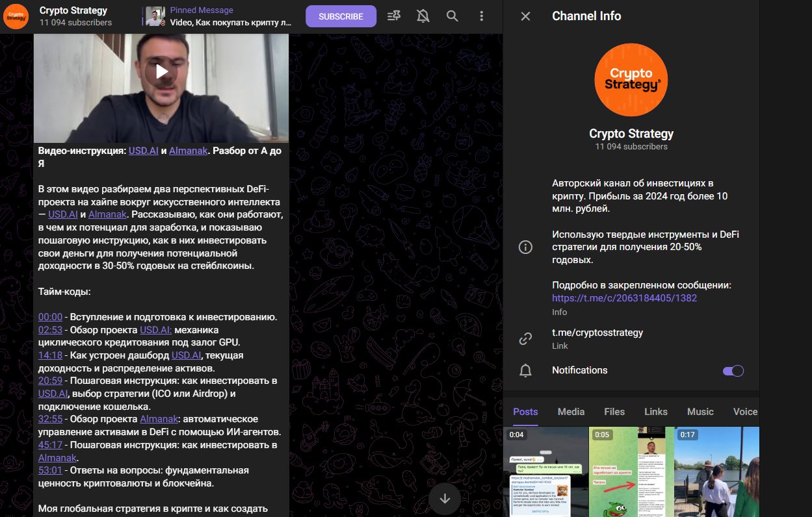Screen dimensions: 812x517
Task: Jump to timecode 14:18
Action: point(50,355)
